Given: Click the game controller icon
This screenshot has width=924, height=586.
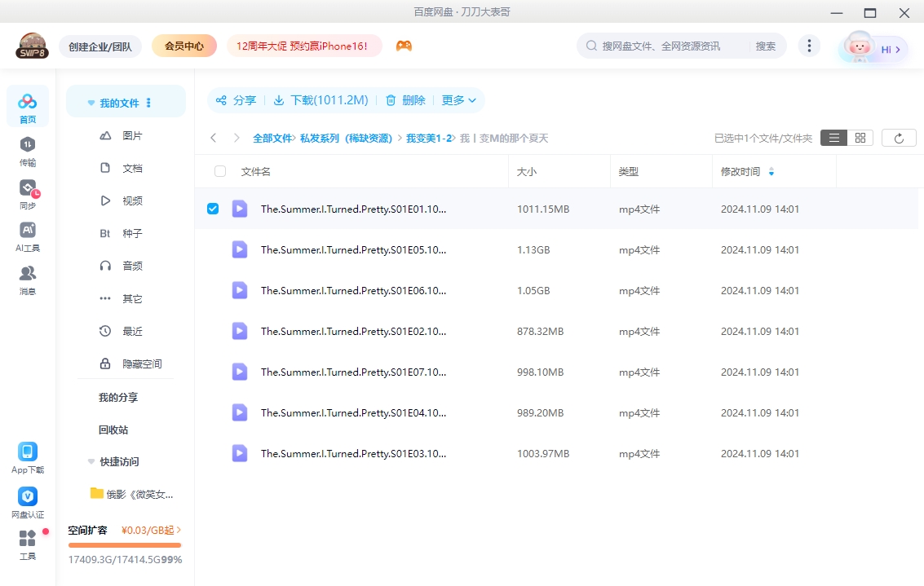Looking at the screenshot, I should click(x=404, y=46).
